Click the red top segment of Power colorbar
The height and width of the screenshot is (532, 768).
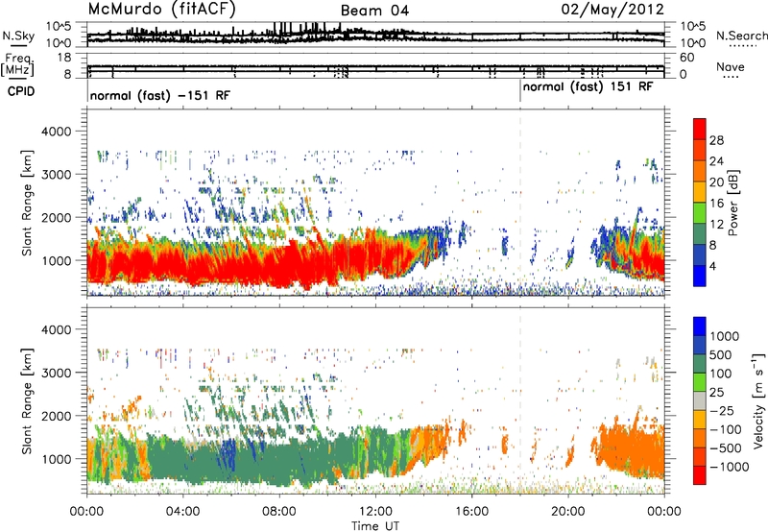click(700, 129)
